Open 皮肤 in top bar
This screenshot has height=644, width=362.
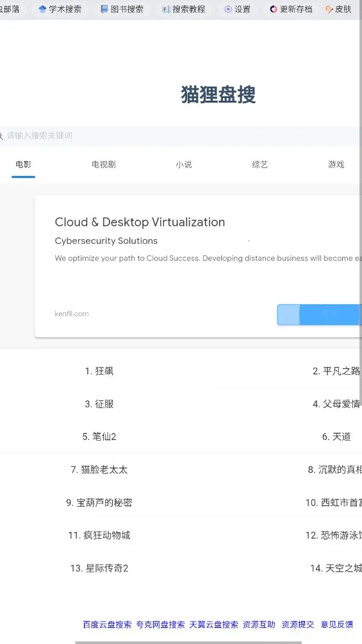[x=338, y=9]
